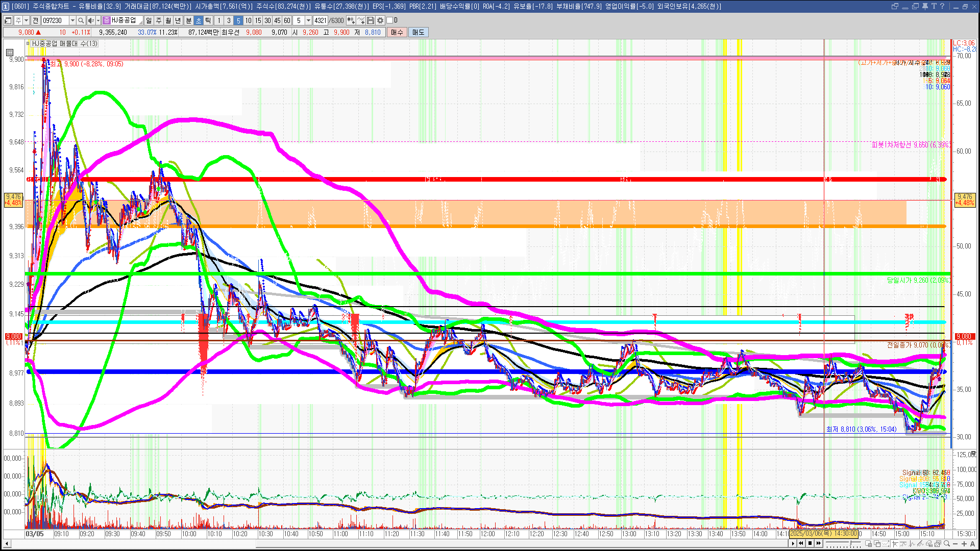
Task: Click the 매수 buy button
Action: 397,32
